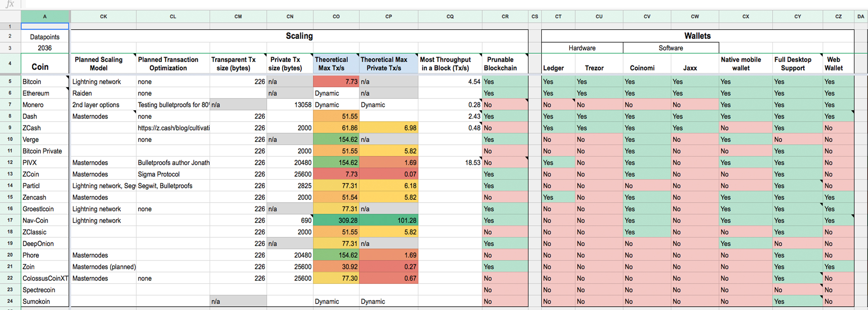Image resolution: width=868 pixels, height=310 pixels.
Task: Click 30.92 max Tx/s in Zoin row
Action: (x=336, y=267)
